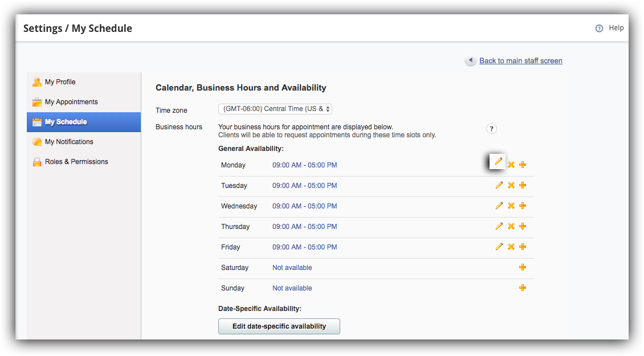Screen dimensions: 644x356
Task: Remove Thursday availability with X icon
Action: pos(511,226)
